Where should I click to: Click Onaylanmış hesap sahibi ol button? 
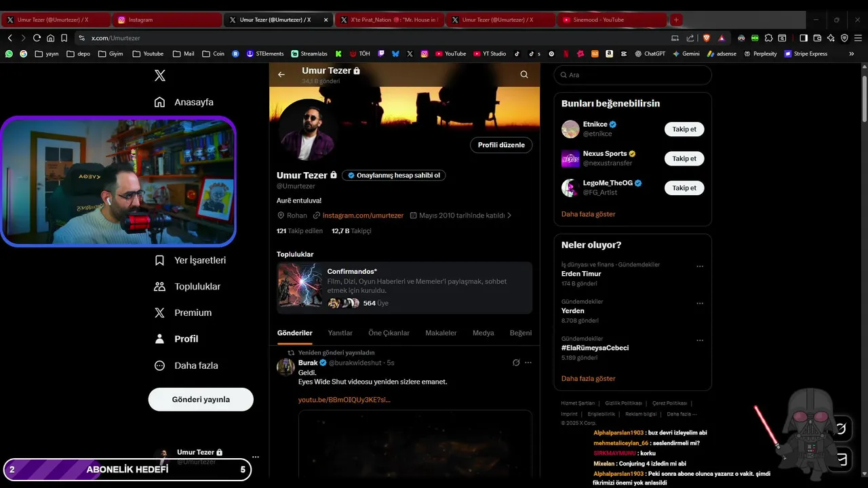pyautogui.click(x=394, y=176)
